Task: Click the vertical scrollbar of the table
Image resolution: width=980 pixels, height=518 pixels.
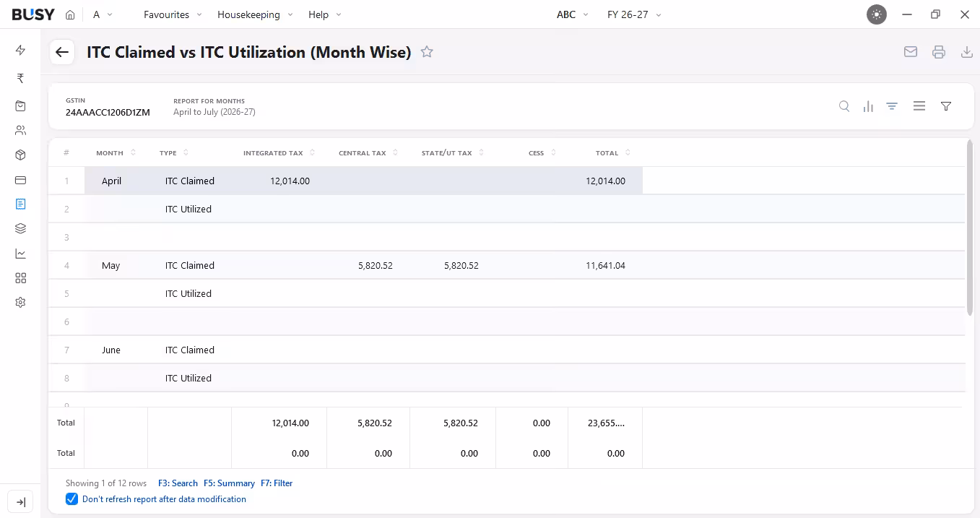Action: 970,228
